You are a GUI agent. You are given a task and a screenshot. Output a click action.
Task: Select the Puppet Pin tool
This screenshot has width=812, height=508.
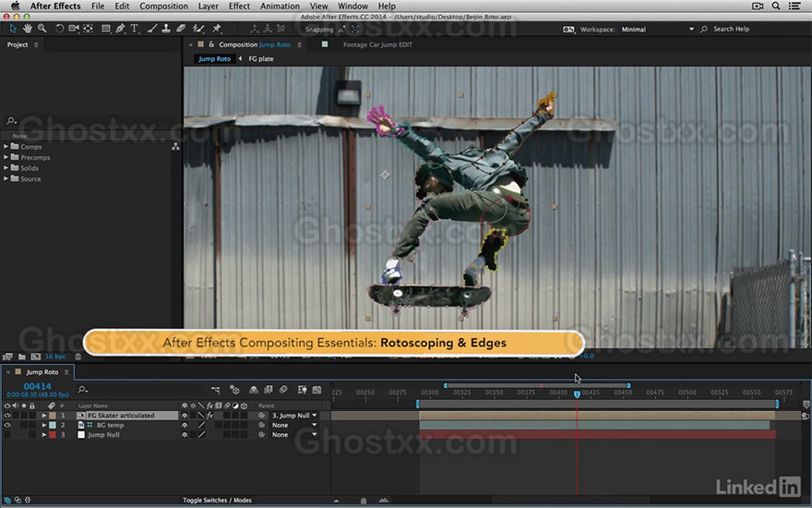pos(217,29)
